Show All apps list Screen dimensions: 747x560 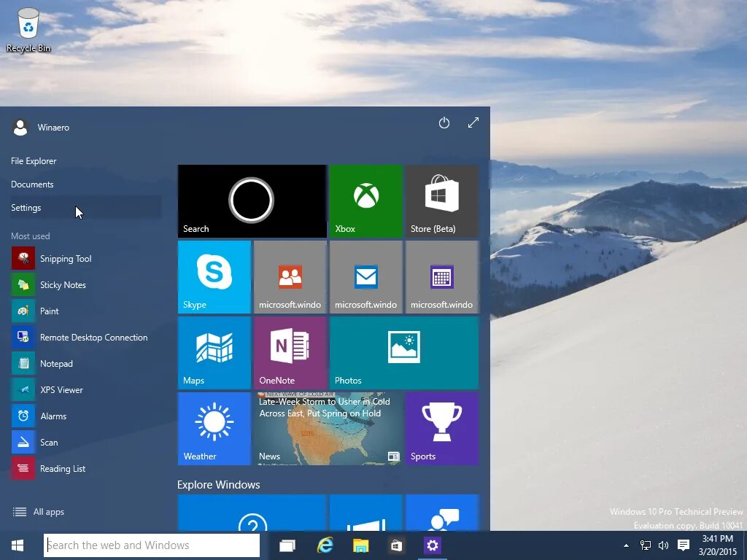point(38,512)
